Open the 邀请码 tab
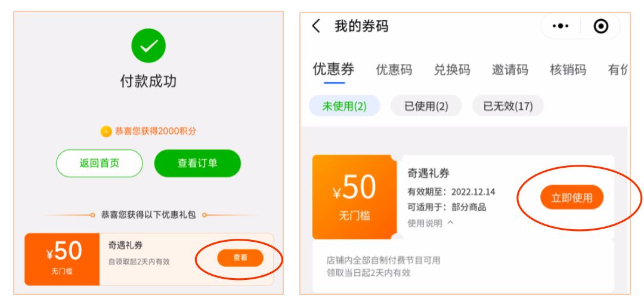The height and width of the screenshot is (308, 644). (x=510, y=70)
